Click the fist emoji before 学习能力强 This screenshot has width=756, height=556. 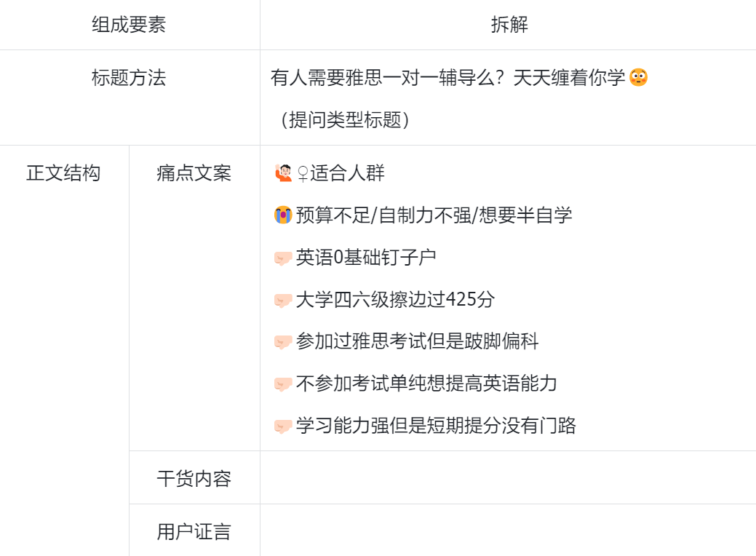point(283,426)
